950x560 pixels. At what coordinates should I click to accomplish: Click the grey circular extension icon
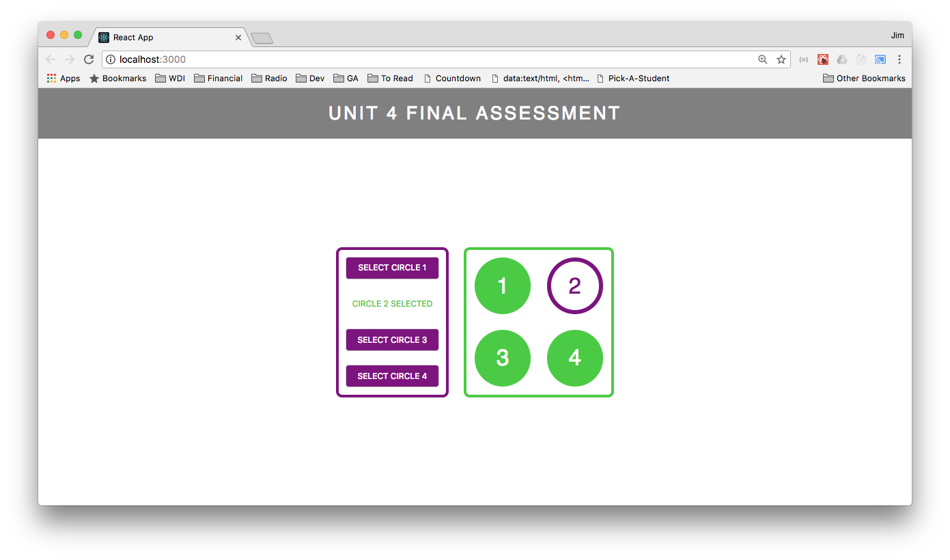point(861,59)
